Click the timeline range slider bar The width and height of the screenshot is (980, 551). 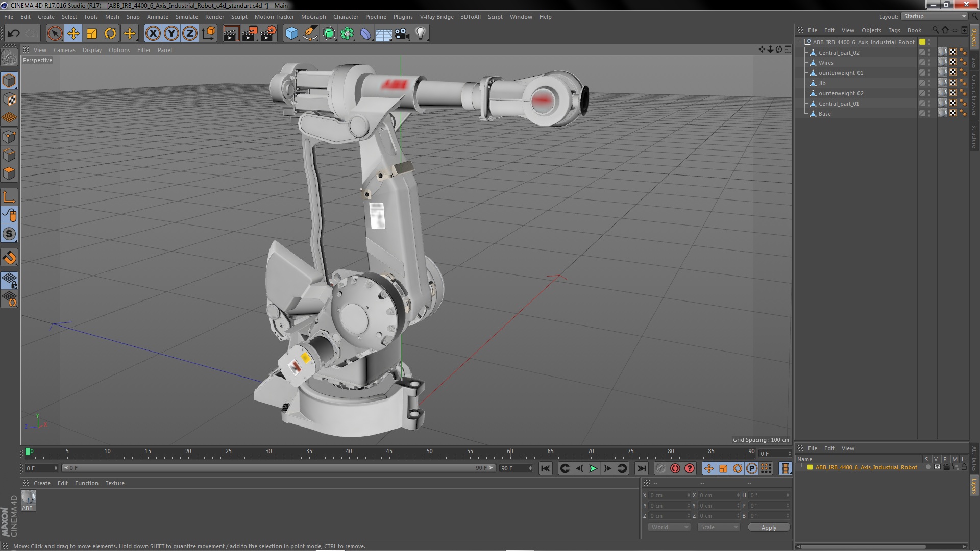click(278, 468)
